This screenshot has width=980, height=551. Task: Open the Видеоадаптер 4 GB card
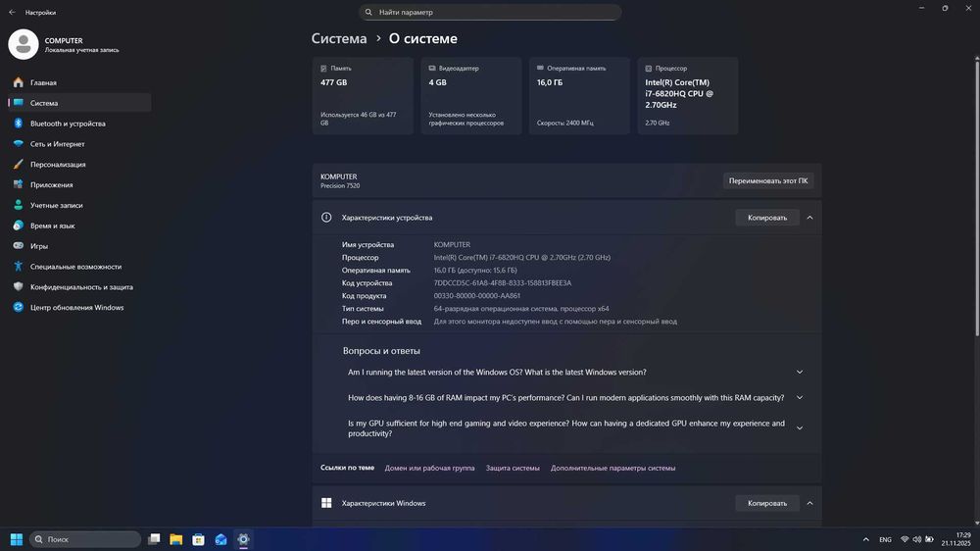[471, 96]
